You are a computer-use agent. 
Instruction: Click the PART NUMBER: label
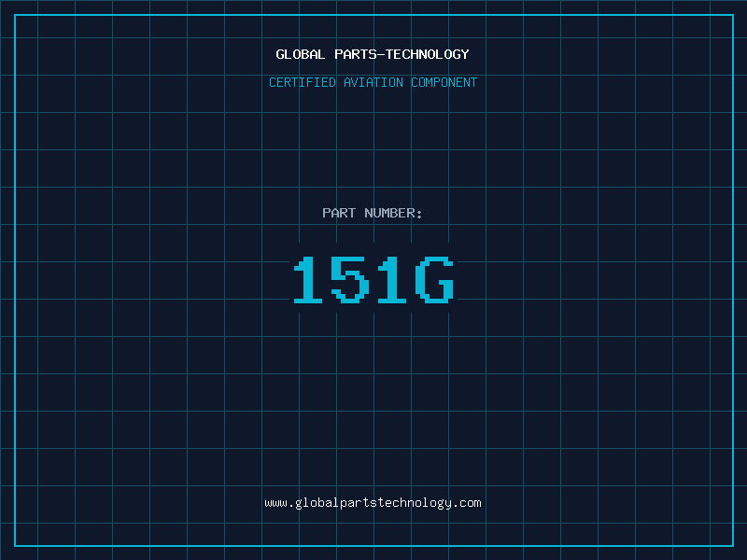tap(373, 213)
